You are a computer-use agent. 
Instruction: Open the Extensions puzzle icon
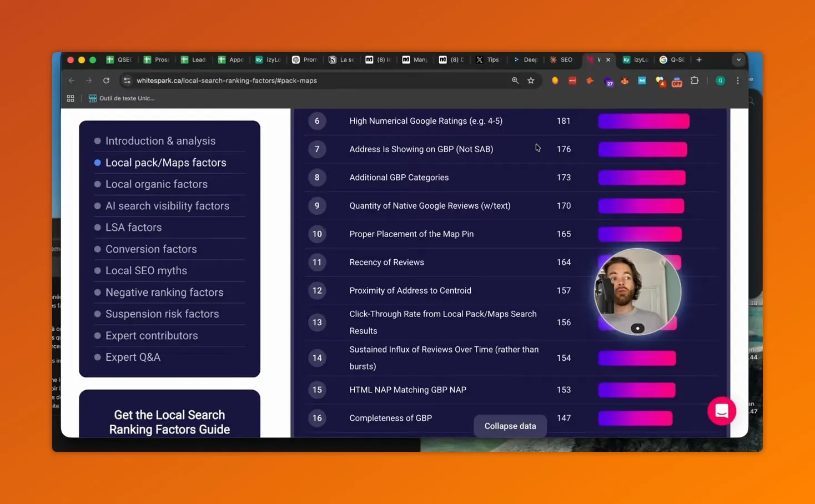(x=695, y=80)
